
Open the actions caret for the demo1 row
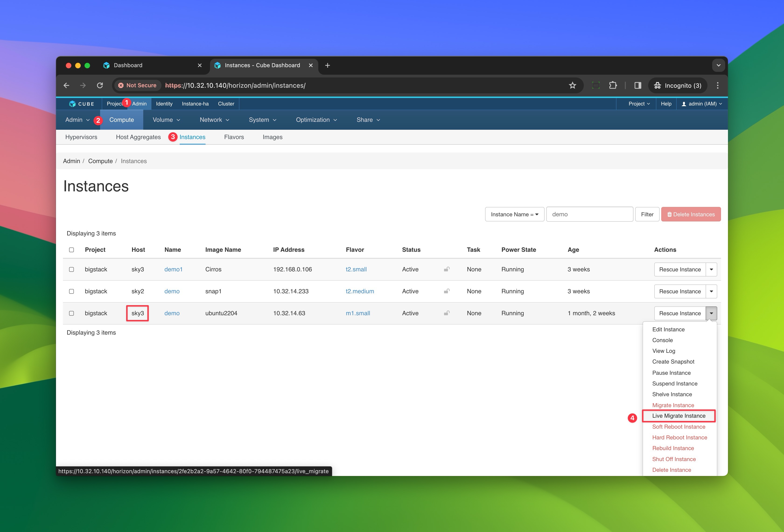(x=711, y=269)
